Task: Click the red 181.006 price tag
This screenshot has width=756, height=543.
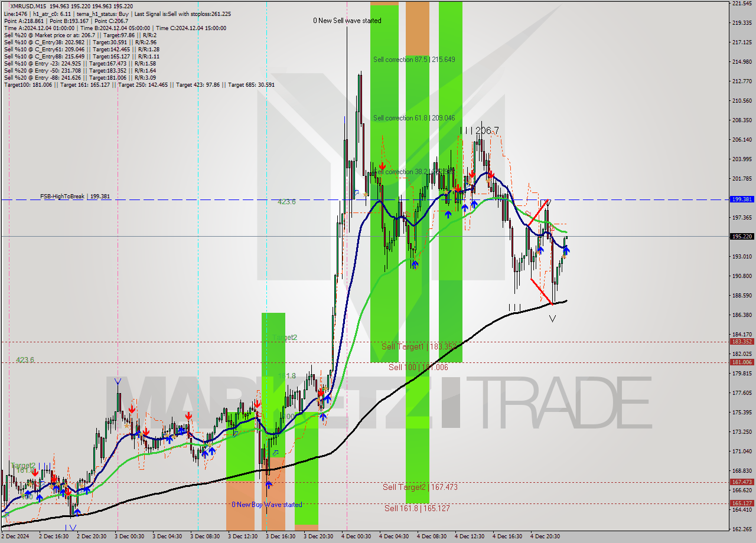Action: (742, 362)
